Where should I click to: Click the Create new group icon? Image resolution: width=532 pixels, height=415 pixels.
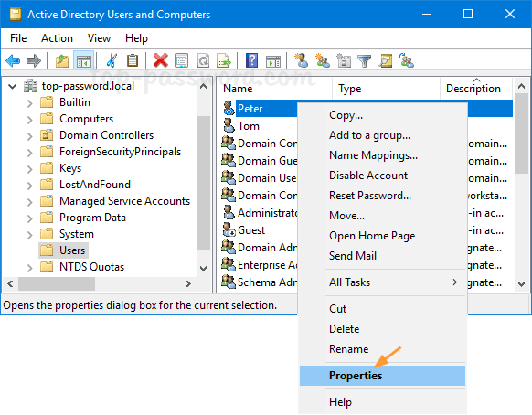coord(323,60)
